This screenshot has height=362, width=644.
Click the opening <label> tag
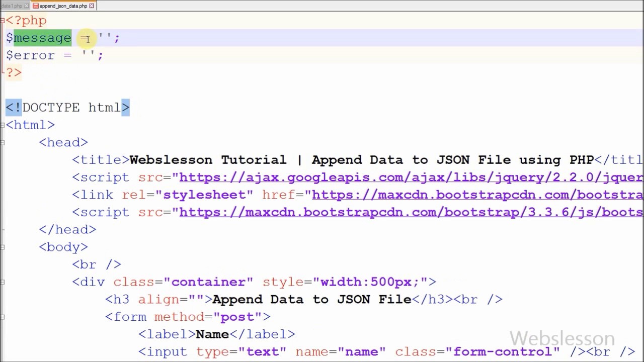point(167,334)
